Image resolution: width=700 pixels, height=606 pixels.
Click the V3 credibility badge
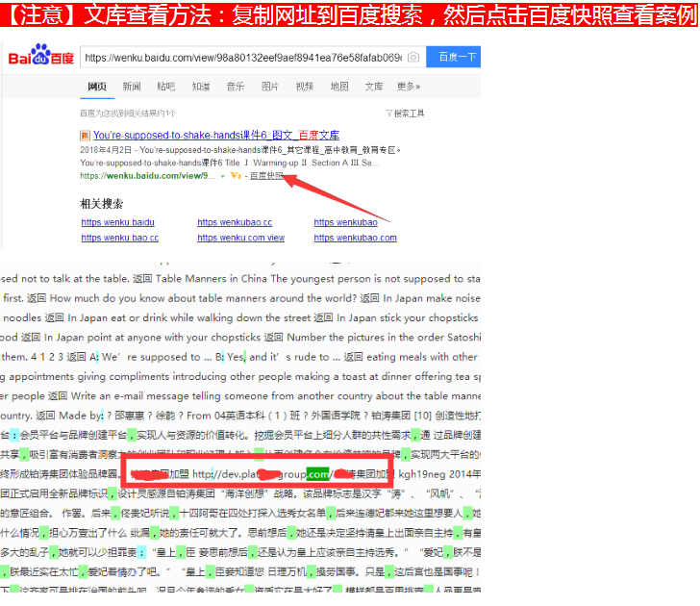click(x=236, y=176)
